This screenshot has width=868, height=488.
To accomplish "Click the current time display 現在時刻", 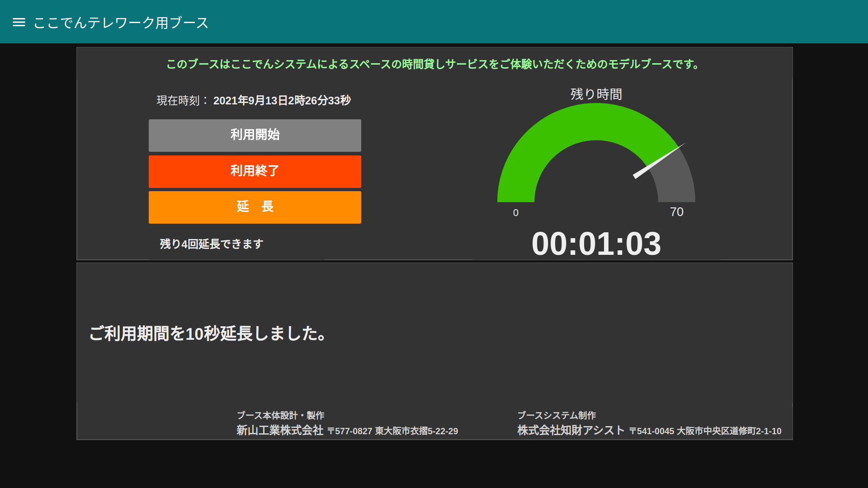I will point(254,100).
